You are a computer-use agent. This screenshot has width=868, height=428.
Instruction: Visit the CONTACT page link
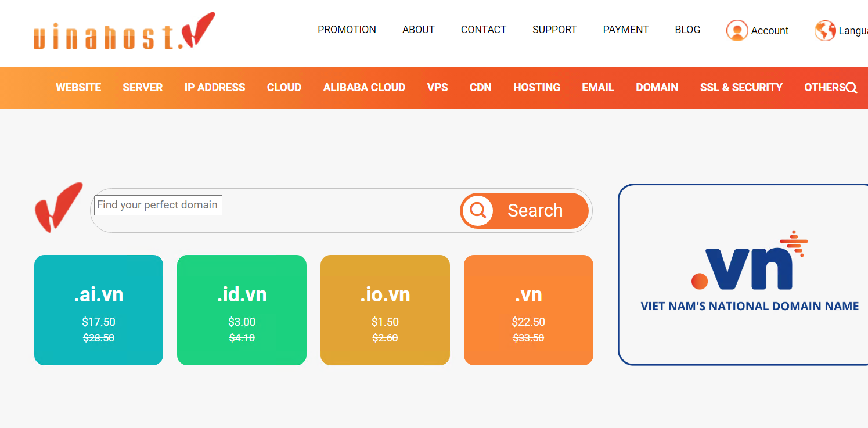483,30
